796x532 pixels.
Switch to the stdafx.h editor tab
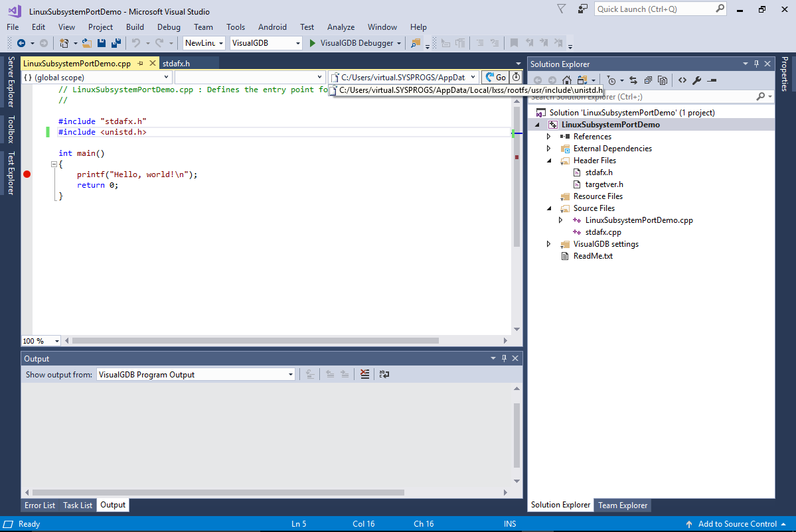176,64
